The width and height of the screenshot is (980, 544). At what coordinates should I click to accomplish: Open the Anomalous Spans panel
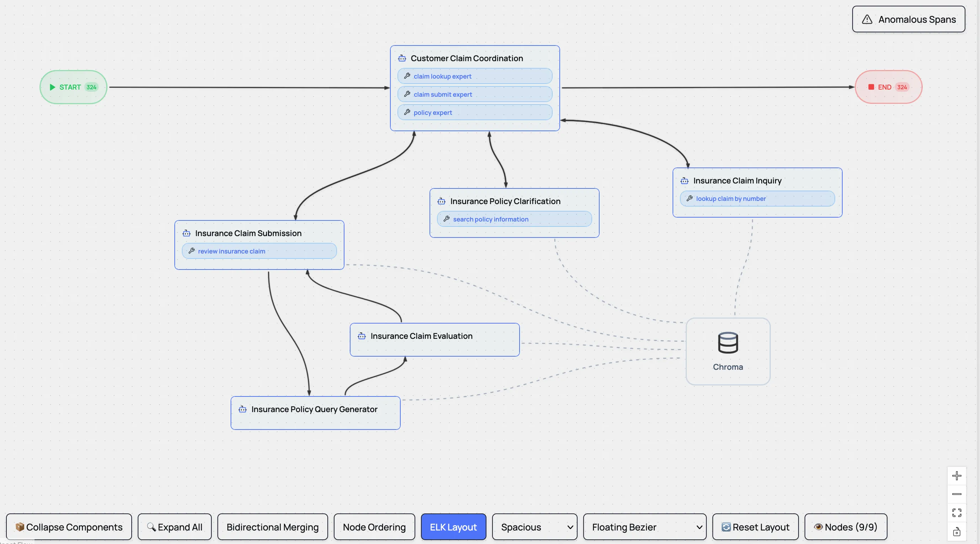pyautogui.click(x=908, y=19)
